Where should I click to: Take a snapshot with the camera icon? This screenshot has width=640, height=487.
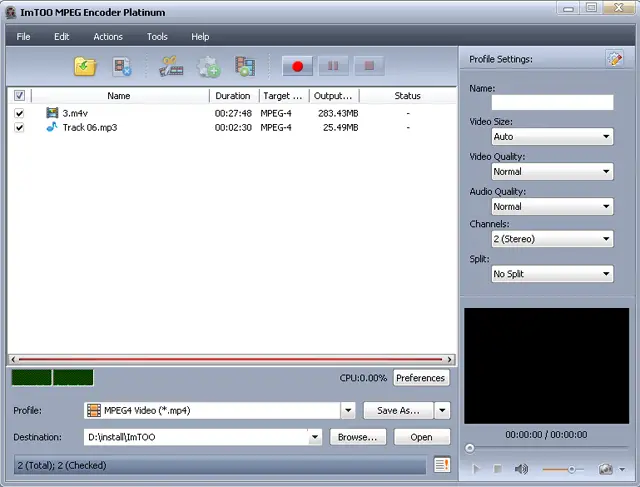[606, 469]
